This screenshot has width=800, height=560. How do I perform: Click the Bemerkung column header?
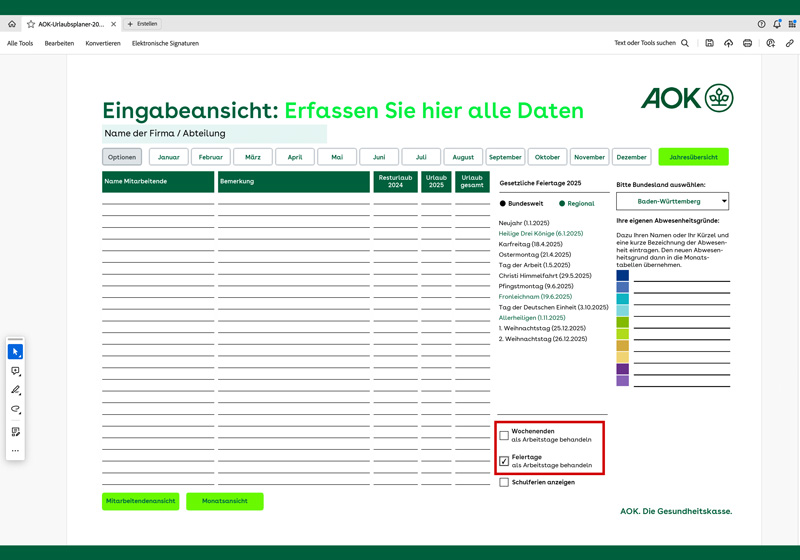pyautogui.click(x=294, y=182)
